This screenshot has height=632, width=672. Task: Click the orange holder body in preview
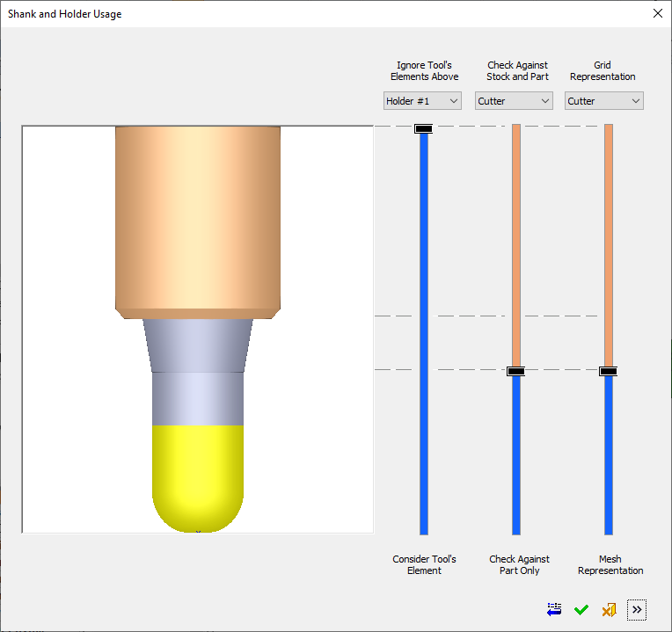coord(198,222)
